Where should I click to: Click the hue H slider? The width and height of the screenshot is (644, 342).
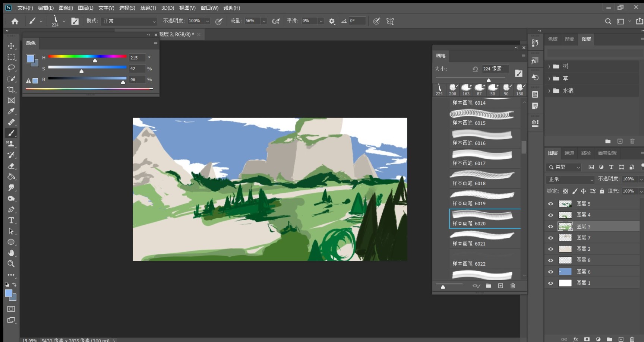87,57
